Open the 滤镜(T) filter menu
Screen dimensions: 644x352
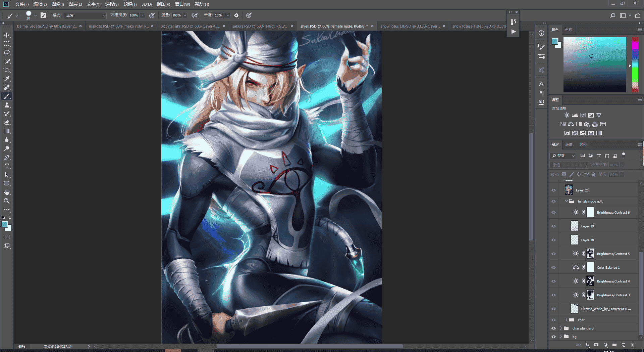pyautogui.click(x=130, y=4)
